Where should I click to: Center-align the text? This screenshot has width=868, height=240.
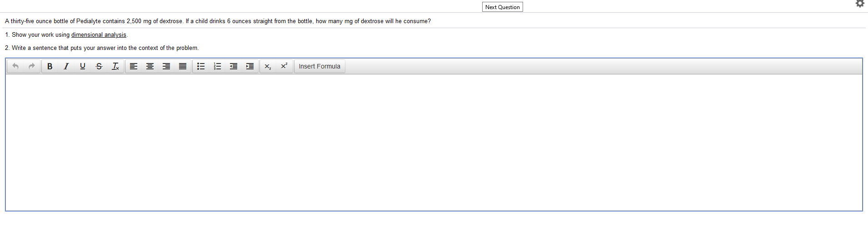(x=150, y=66)
